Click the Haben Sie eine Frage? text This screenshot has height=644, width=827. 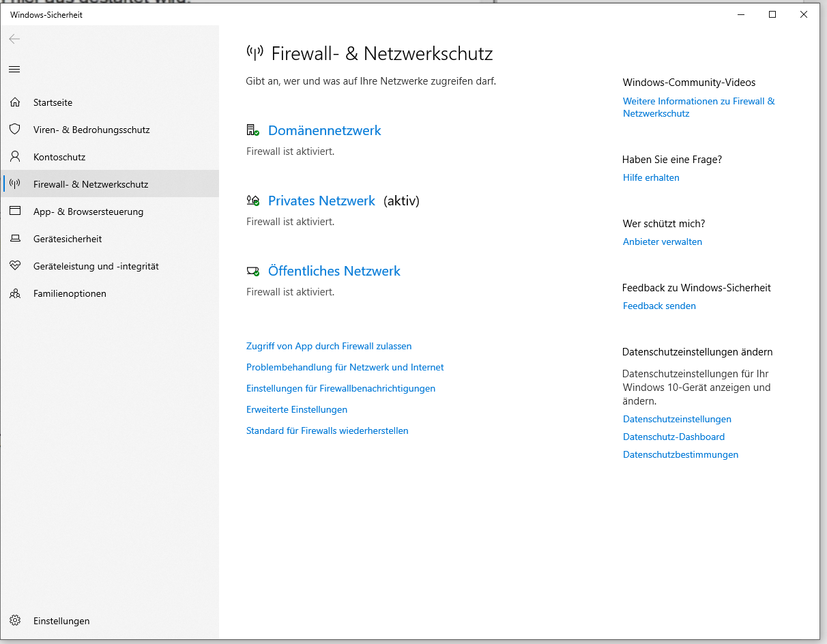pos(672,160)
